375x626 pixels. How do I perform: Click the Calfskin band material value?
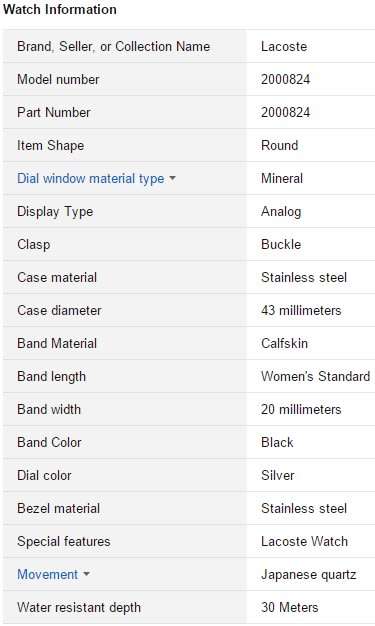coord(284,343)
